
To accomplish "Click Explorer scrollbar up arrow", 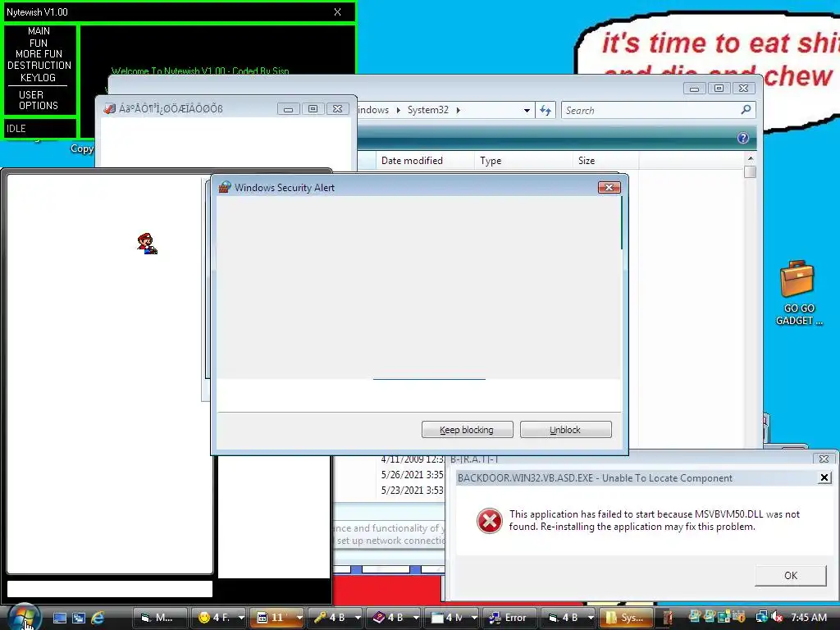I will point(750,158).
